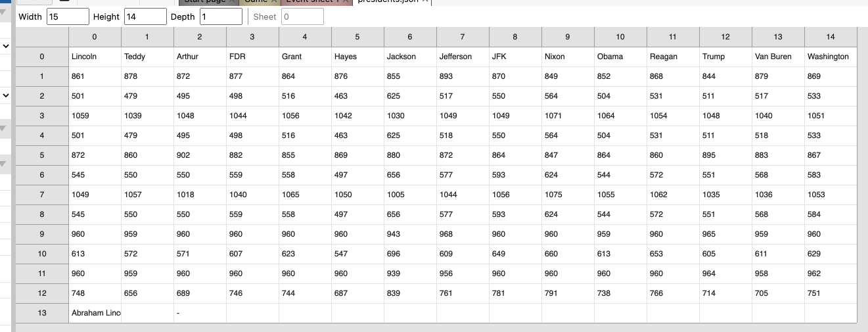Select the Jefferson cell
Image resolution: width=868 pixels, height=332 pixels.
click(x=463, y=57)
